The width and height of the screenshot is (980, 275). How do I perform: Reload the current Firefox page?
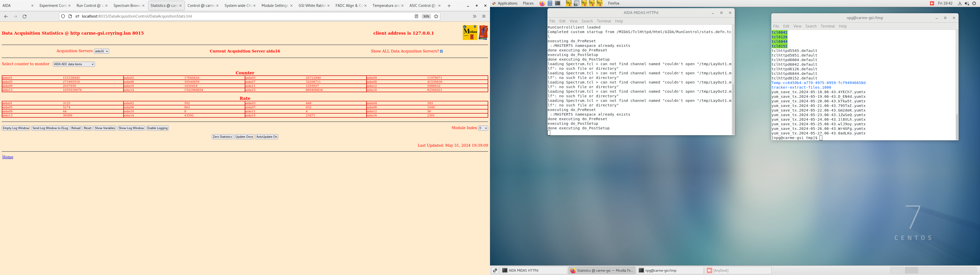pyautogui.click(x=25, y=16)
